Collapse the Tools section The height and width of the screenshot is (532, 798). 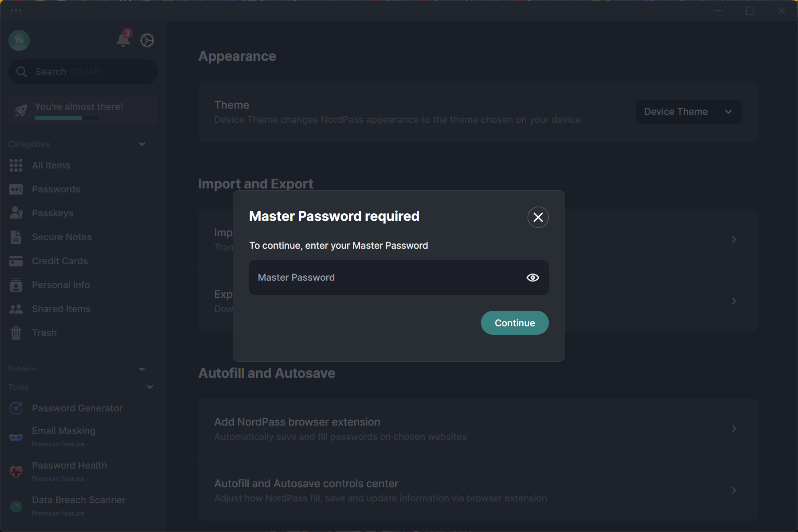[149, 387]
